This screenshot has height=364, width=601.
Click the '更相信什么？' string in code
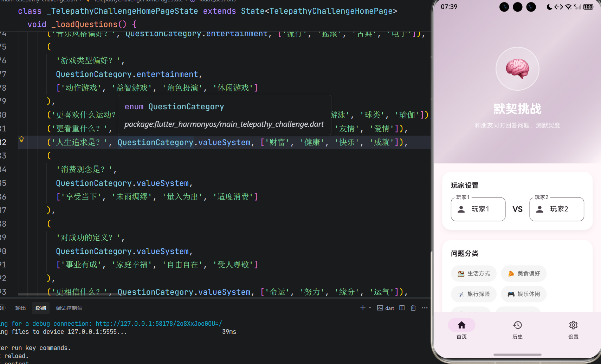point(80,292)
